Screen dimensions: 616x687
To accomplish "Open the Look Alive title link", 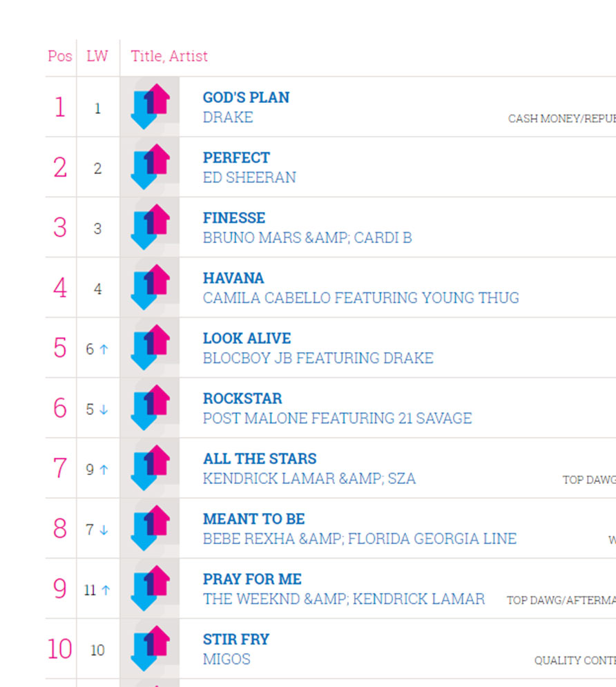I will coord(247,338).
